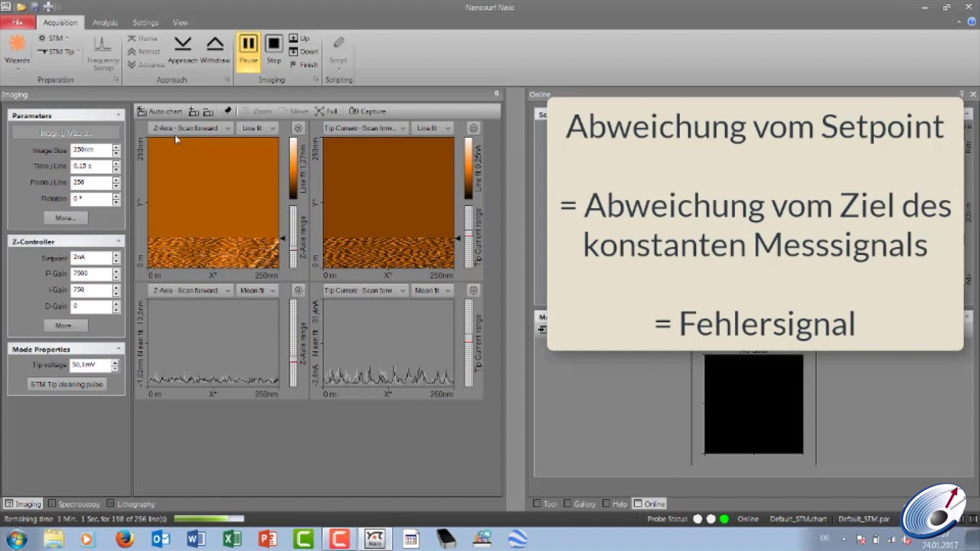
Task: Click More button under Parameters
Action: (x=65, y=218)
